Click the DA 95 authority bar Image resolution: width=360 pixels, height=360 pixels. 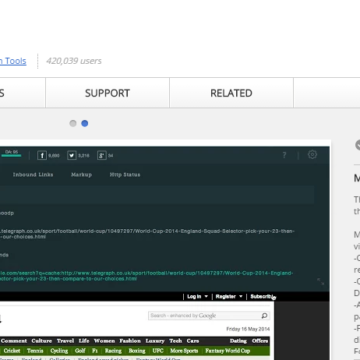[x=11, y=153]
